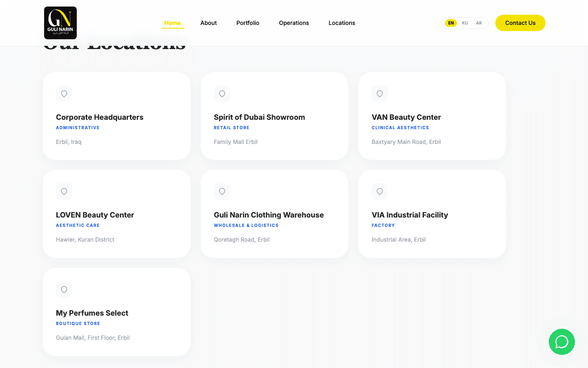The height and width of the screenshot is (368, 588).
Task: Click the pin icon on LOVEN Beauty Center card
Action: [x=64, y=191]
